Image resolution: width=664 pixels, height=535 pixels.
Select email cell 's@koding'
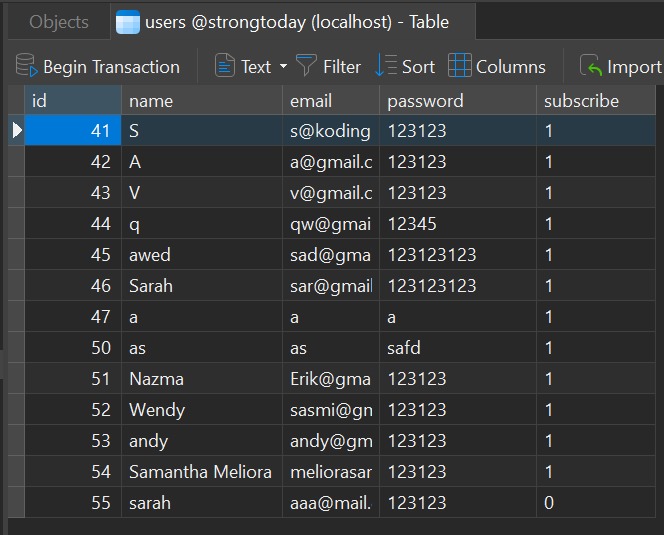[331, 130]
